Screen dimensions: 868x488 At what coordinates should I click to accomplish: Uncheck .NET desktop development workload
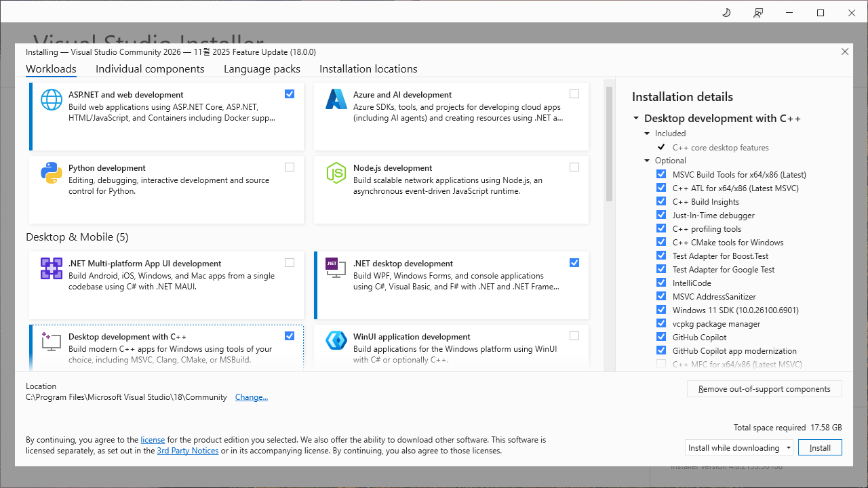[x=574, y=263]
